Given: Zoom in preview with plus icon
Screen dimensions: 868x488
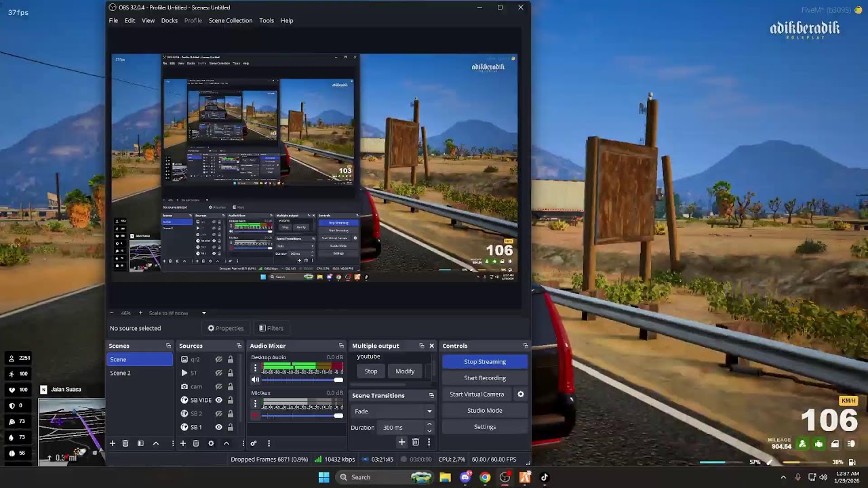Looking at the screenshot, I should point(140,313).
